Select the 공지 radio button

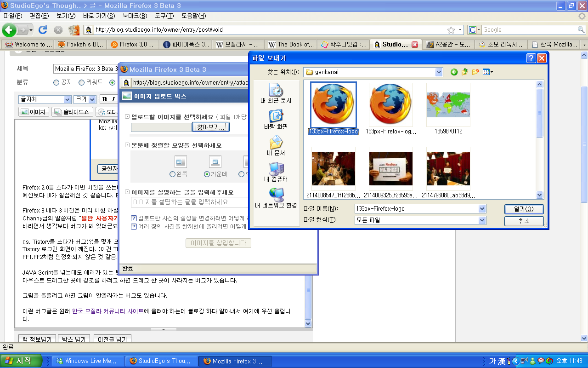click(x=57, y=83)
